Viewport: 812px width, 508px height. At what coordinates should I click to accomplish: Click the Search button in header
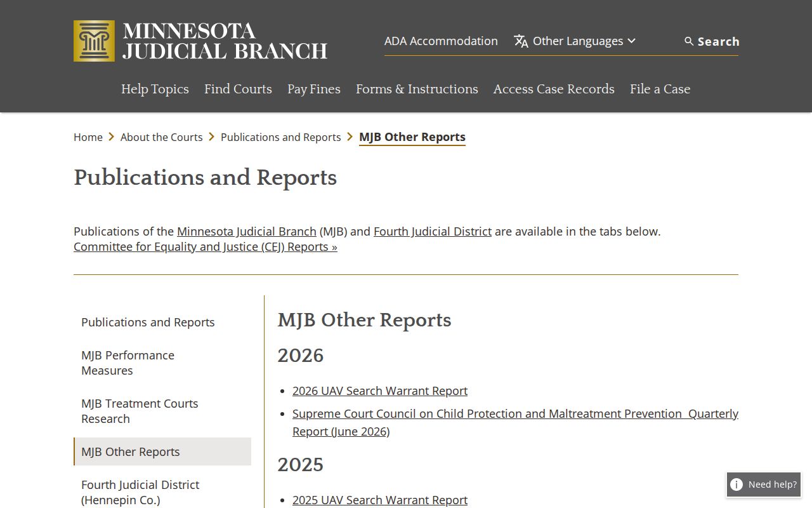(712, 41)
